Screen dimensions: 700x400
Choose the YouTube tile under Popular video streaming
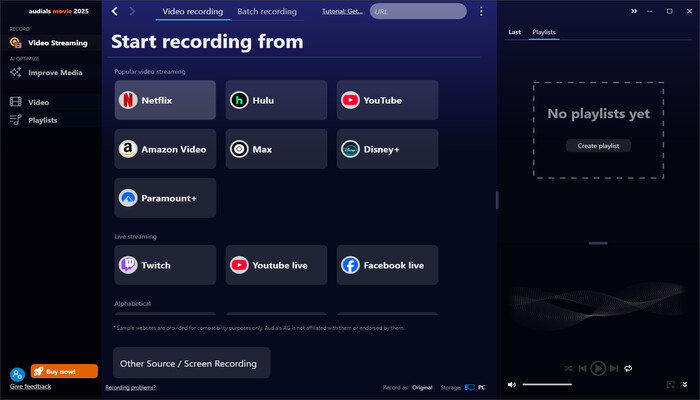tap(388, 100)
